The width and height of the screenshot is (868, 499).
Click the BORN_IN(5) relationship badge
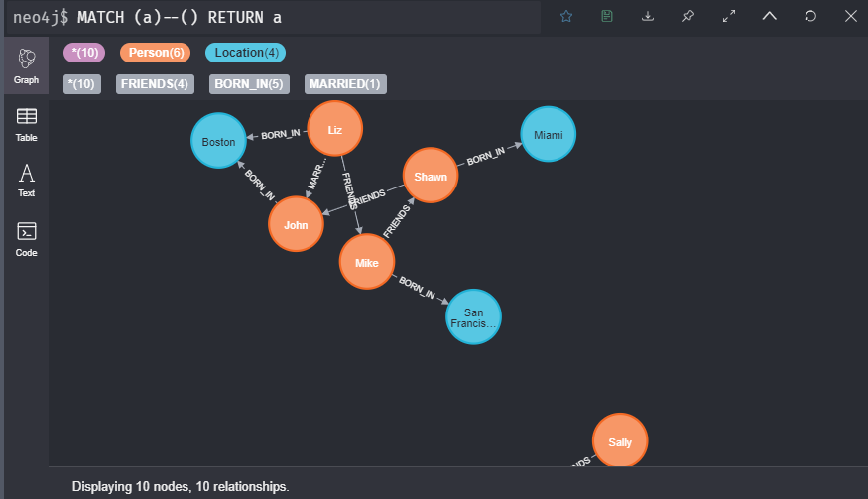249,84
